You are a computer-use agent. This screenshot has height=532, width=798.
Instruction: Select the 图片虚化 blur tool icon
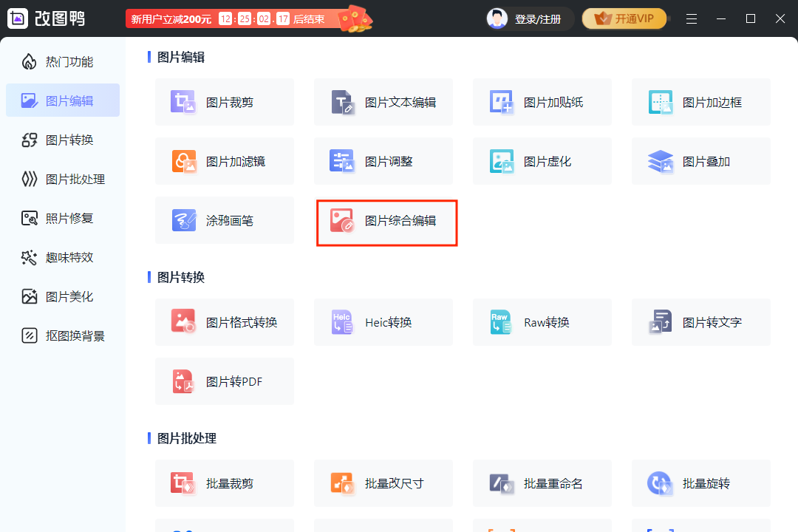pyautogui.click(x=502, y=161)
